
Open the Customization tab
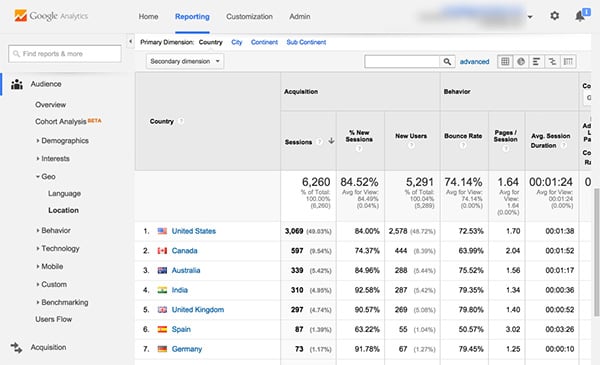coord(249,17)
